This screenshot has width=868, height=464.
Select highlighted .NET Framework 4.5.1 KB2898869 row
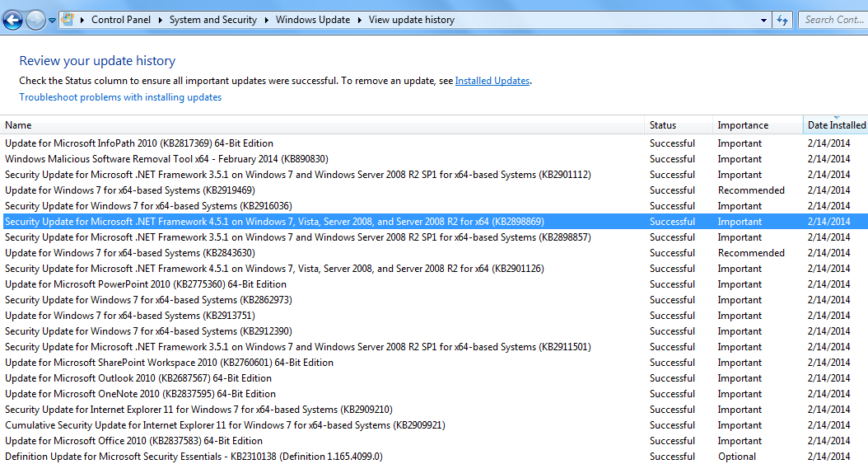pos(434,222)
